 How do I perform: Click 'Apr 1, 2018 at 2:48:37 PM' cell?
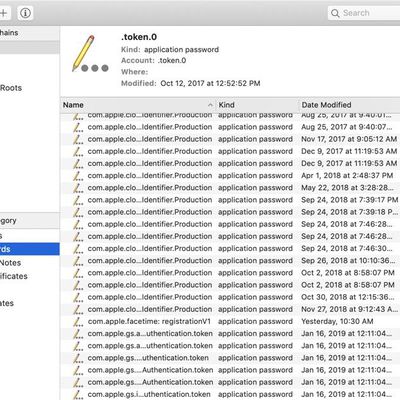coord(347,176)
